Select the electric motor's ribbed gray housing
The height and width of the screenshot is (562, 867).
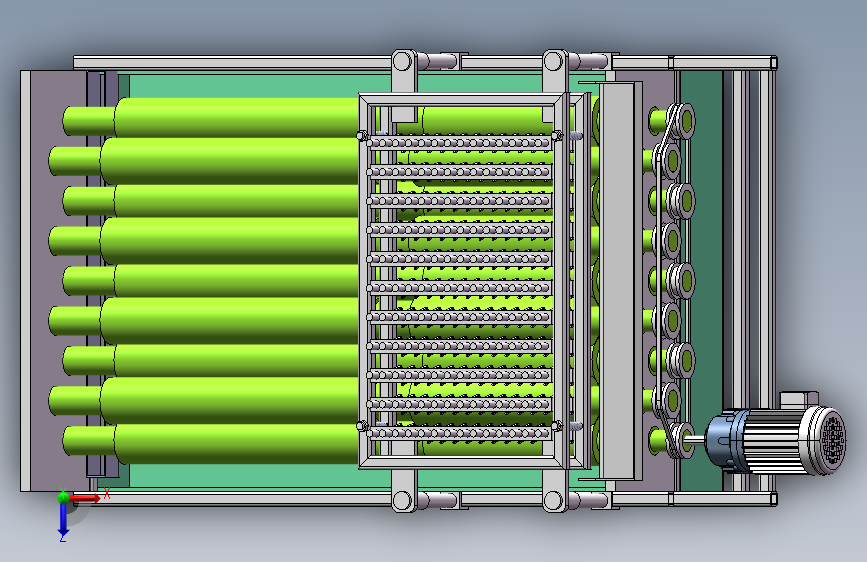coord(774,440)
